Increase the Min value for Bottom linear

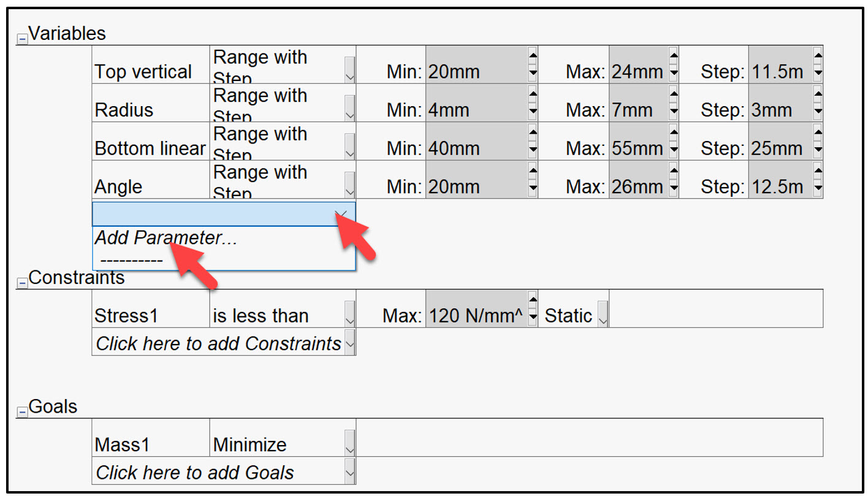click(x=532, y=132)
